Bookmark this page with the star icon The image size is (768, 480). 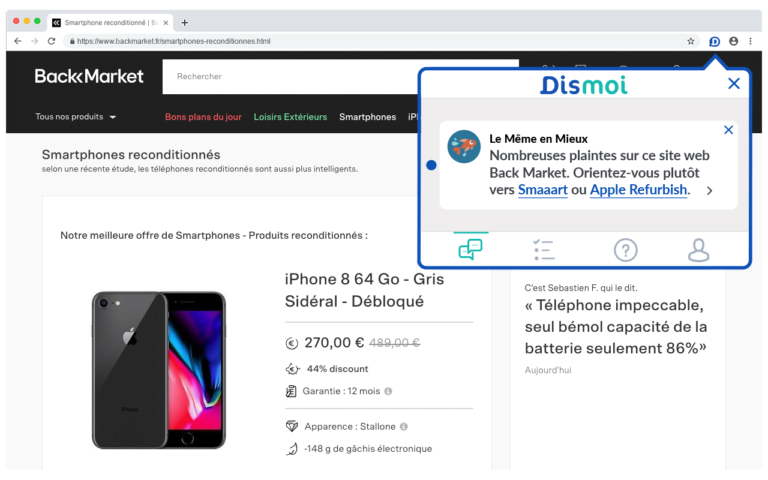pyautogui.click(x=690, y=41)
